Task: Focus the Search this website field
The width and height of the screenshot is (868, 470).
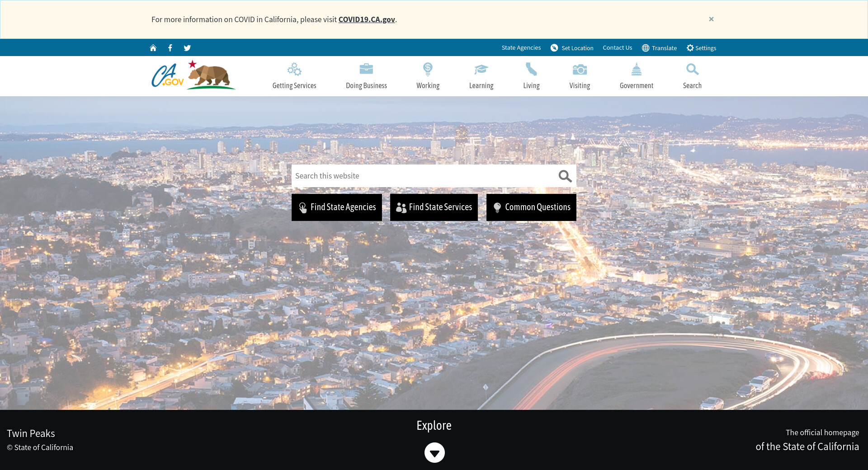Action: pos(423,176)
